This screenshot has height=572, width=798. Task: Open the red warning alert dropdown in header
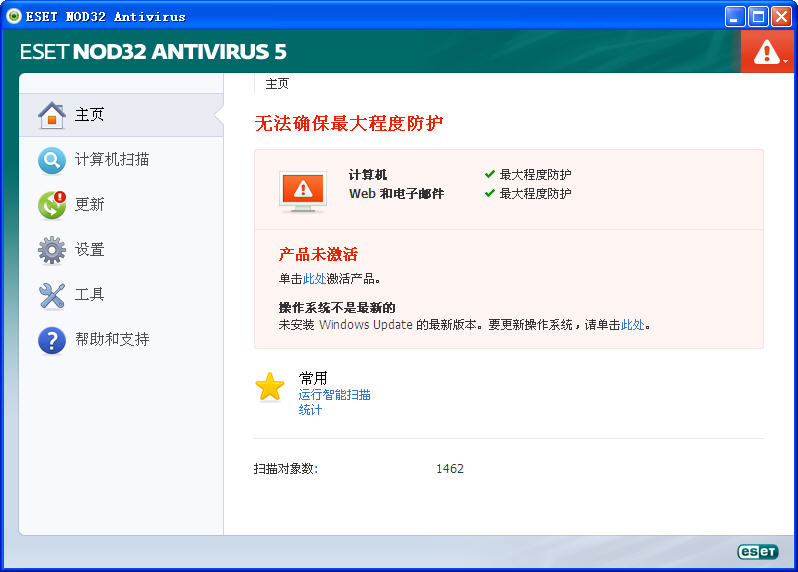point(769,52)
